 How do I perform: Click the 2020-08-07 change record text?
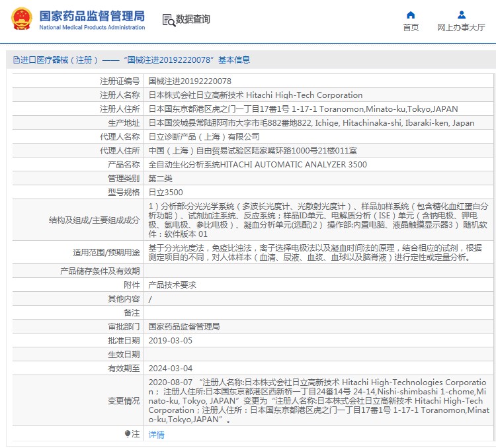pyautogui.click(x=319, y=401)
